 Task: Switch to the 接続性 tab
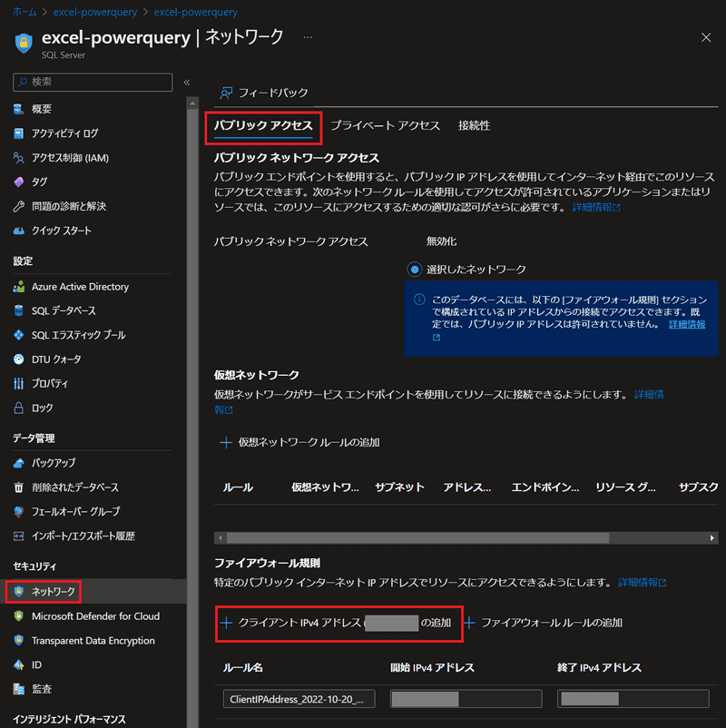coord(474,126)
